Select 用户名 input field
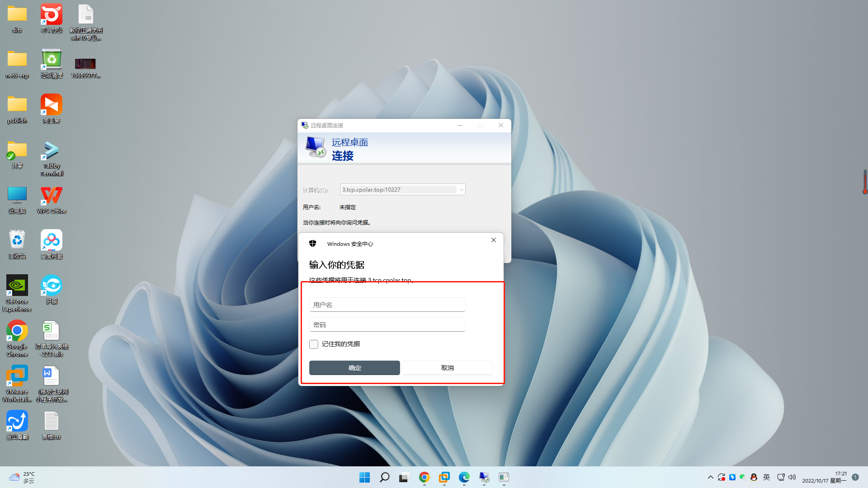The width and height of the screenshot is (868, 488). click(x=387, y=305)
